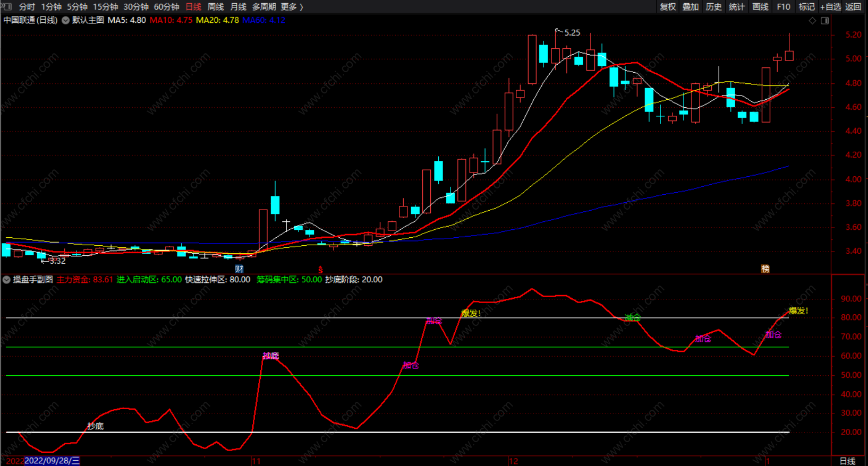Click the 返回 back button
Viewport: 868px width, 466px height.
pos(853,7)
